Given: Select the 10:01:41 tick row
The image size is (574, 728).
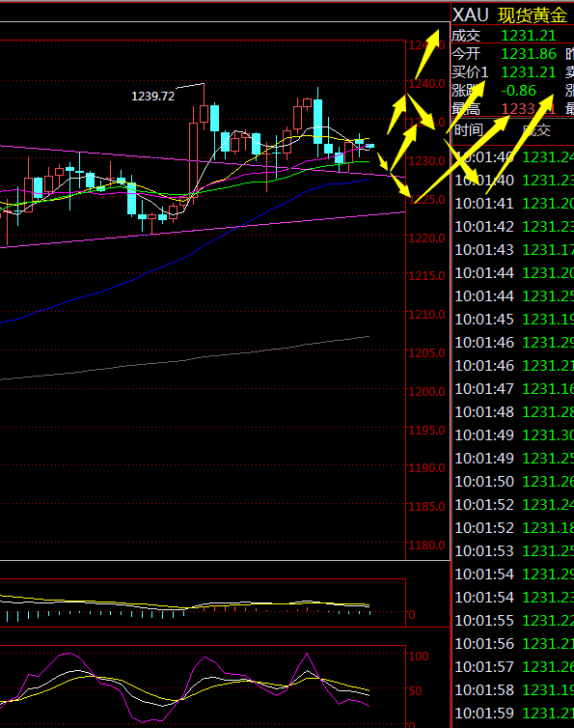Looking at the screenshot, I should [x=514, y=204].
